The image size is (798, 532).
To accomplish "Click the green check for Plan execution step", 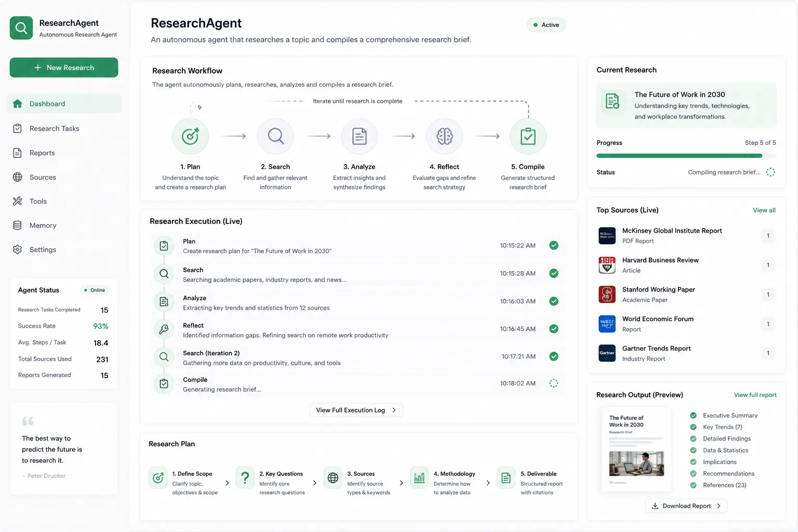I will pos(554,245).
